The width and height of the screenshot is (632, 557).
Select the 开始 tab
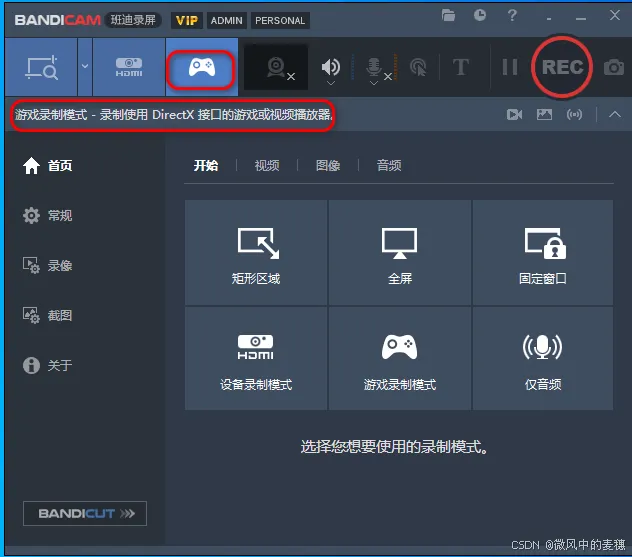(x=206, y=165)
